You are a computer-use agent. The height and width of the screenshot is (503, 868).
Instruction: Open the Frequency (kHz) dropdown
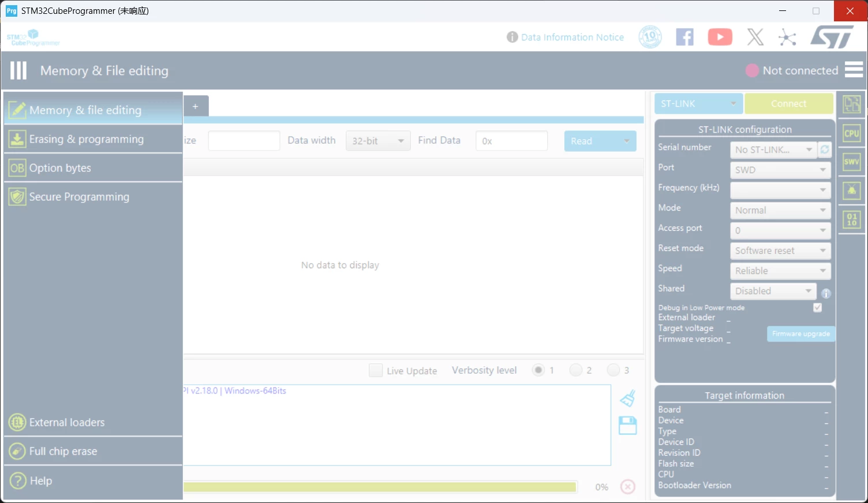780,190
